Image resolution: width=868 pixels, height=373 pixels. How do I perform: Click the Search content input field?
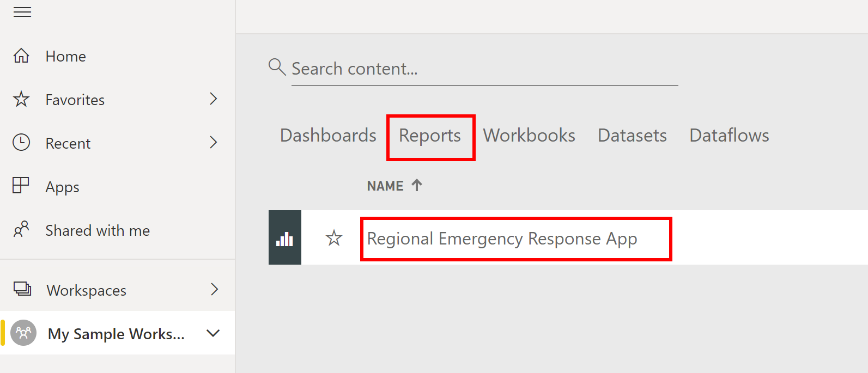pyautogui.click(x=484, y=69)
